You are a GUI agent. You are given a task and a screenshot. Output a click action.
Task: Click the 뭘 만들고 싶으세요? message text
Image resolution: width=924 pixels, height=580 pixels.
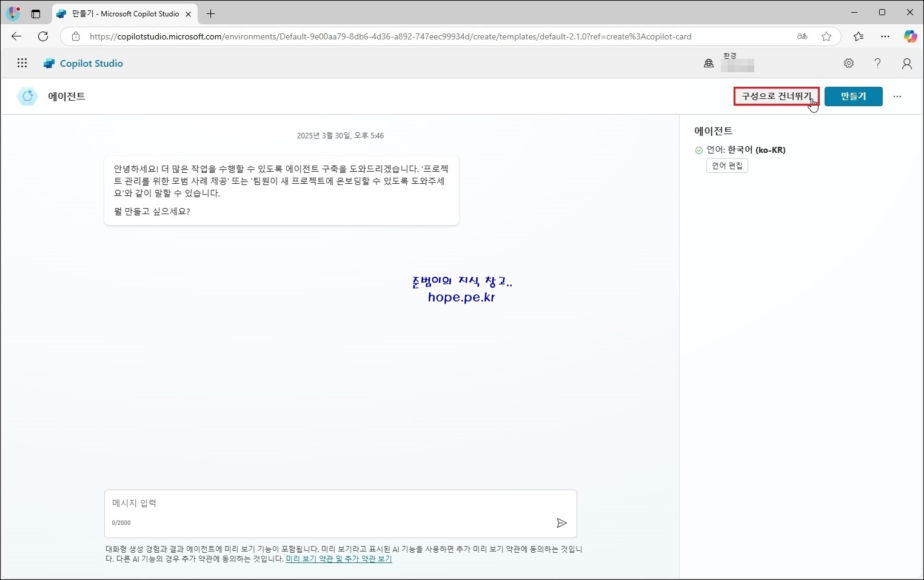click(152, 212)
